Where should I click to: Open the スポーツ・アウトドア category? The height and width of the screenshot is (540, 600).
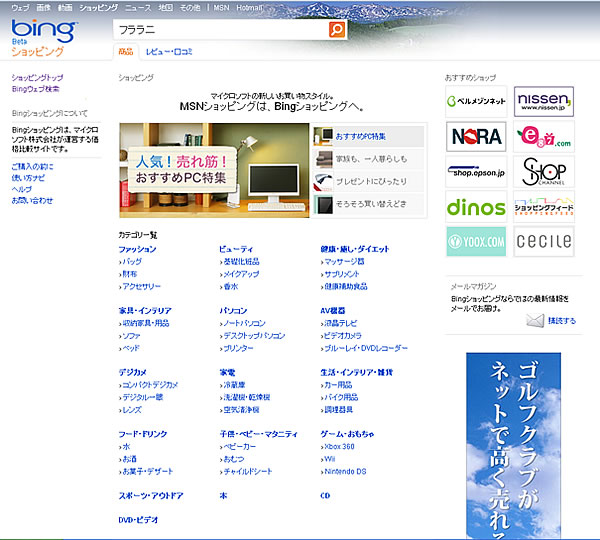coord(151,496)
